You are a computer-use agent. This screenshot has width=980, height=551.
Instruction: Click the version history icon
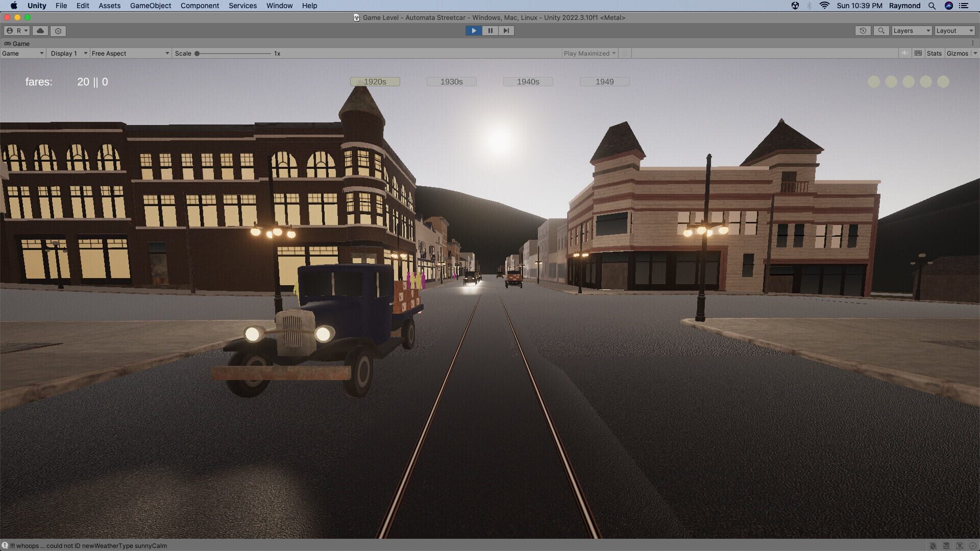863,31
